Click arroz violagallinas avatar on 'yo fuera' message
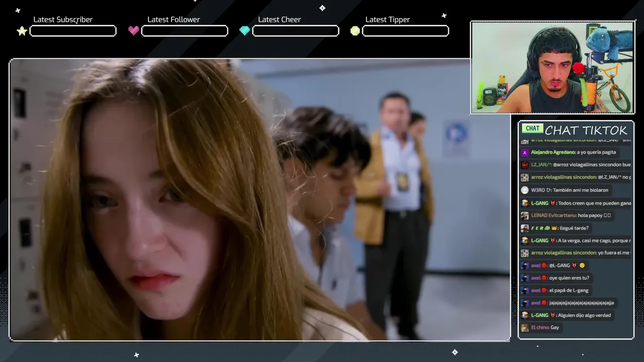Screen dimensions: 644x362 [x=525, y=253]
